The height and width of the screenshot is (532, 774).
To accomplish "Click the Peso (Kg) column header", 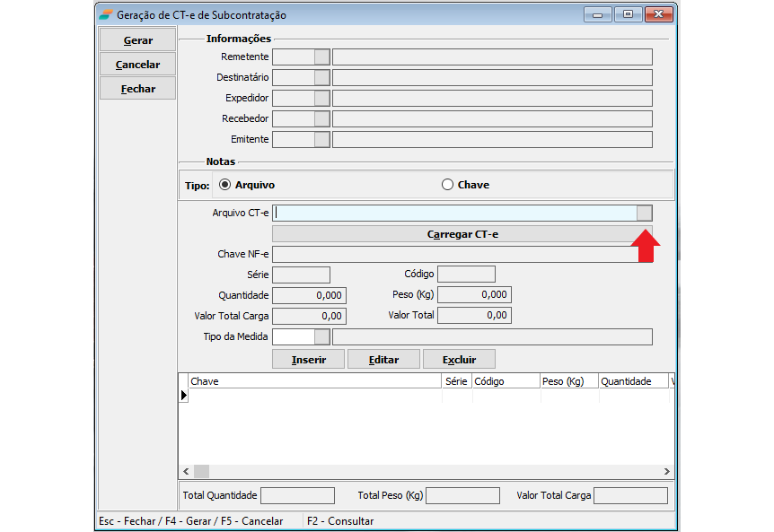I will coord(568,381).
